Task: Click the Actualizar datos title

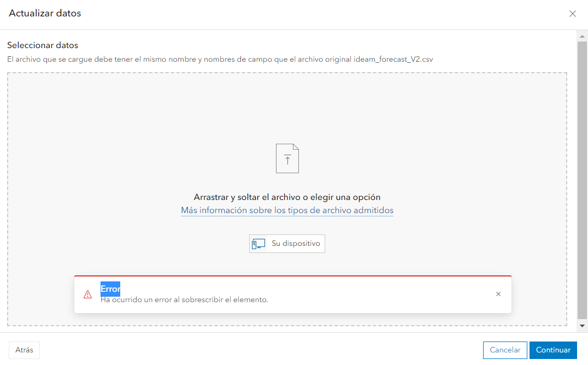Action: [45, 13]
